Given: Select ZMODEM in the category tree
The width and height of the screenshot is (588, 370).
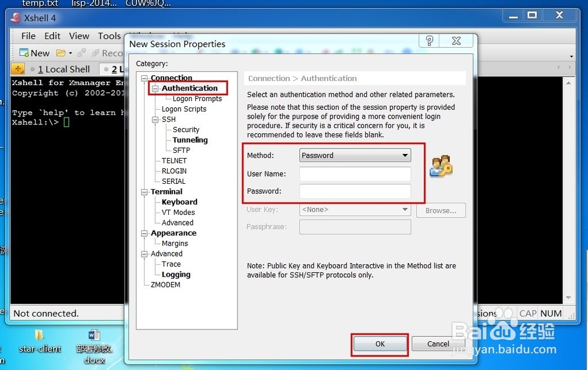Looking at the screenshot, I should pos(165,285).
